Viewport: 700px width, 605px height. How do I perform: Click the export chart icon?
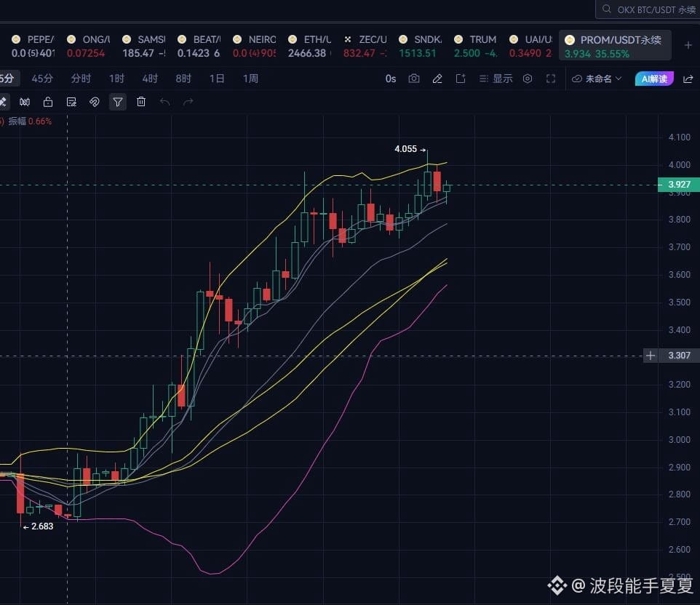pos(461,79)
